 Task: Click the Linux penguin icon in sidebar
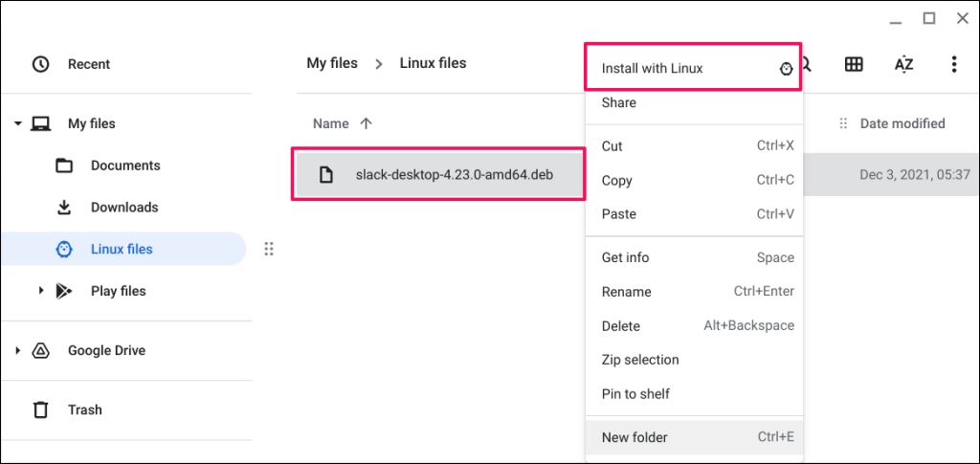click(x=64, y=249)
